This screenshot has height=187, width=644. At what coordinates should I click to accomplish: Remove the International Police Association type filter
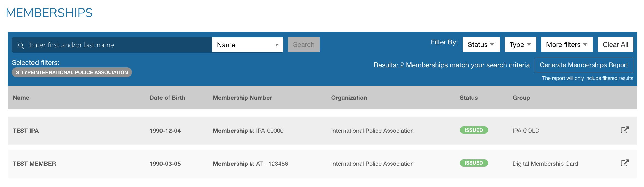click(x=18, y=73)
